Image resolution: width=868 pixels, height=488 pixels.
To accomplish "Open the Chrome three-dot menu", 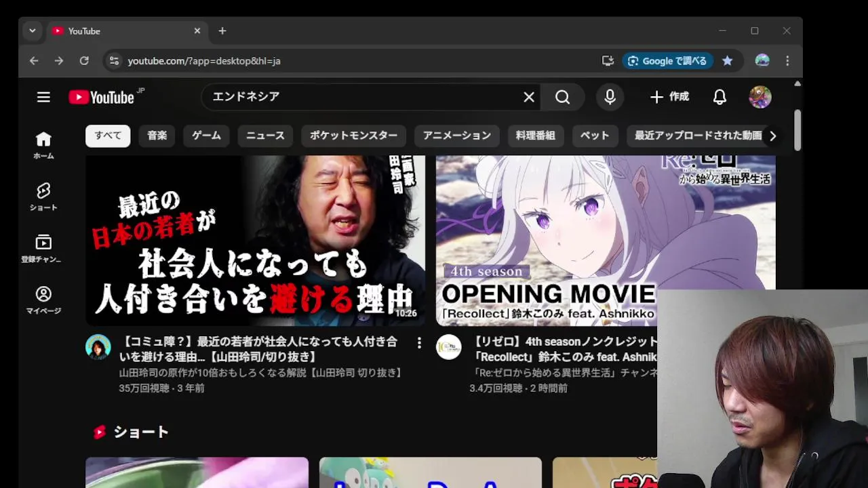I will click(x=787, y=61).
